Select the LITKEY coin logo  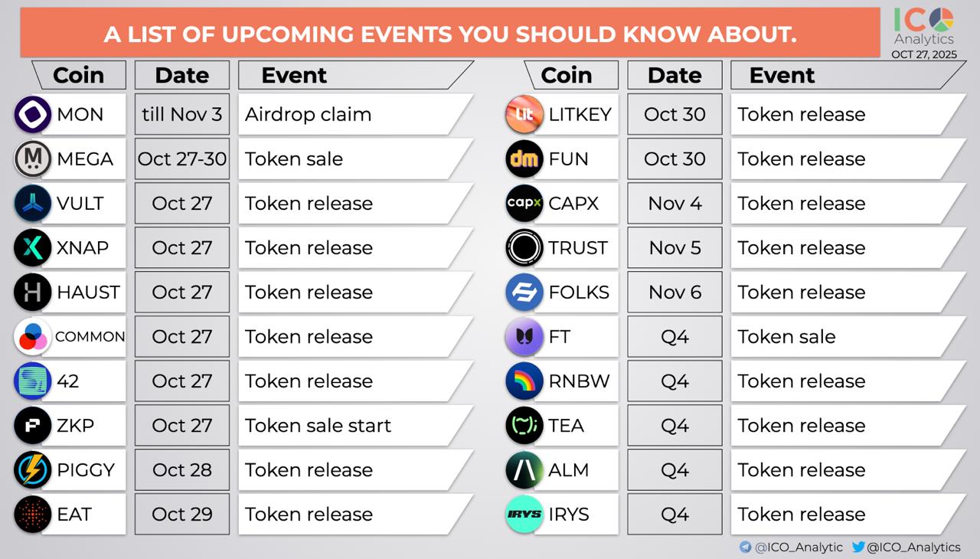[524, 115]
